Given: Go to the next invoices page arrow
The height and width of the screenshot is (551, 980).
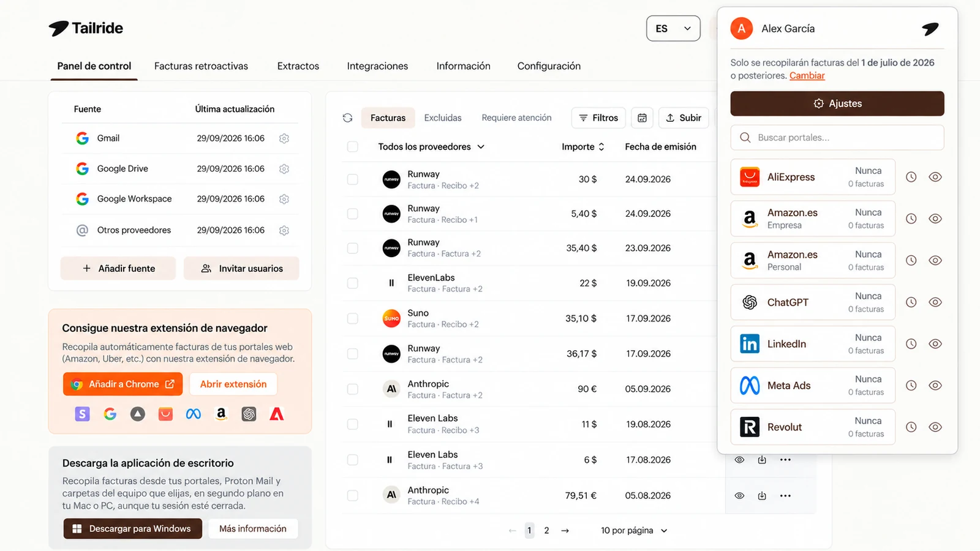Looking at the screenshot, I should coord(565,531).
